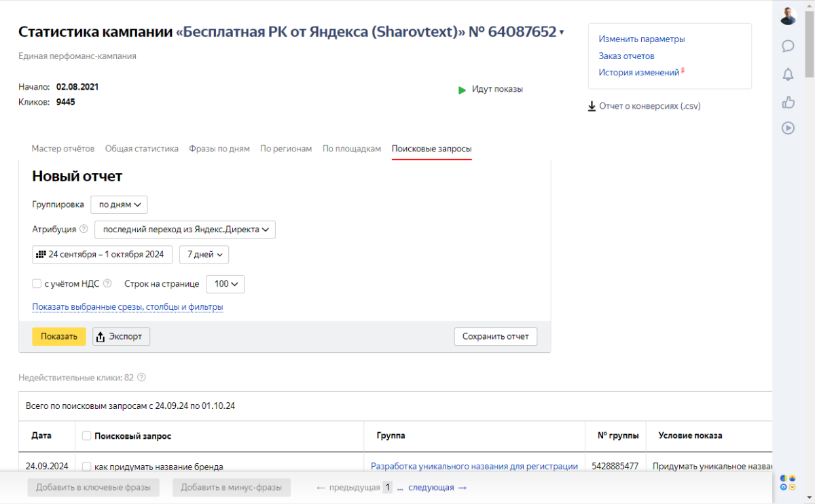
Task: Click the play video icon in sidebar
Action: pos(788,128)
